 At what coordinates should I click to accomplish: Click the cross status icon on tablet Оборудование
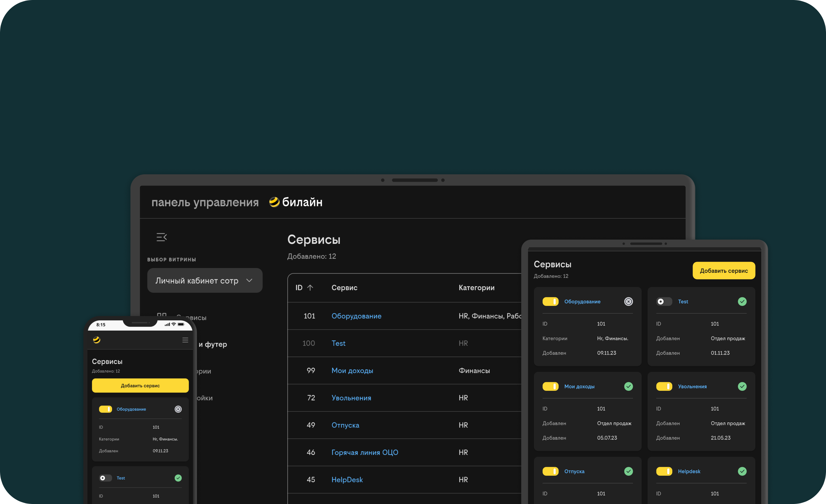click(x=629, y=302)
